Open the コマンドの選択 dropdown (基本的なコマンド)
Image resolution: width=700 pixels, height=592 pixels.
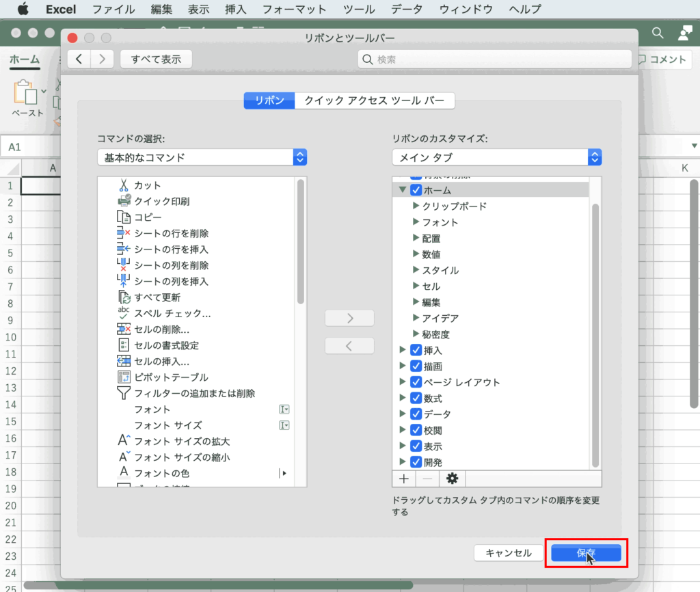coord(202,158)
